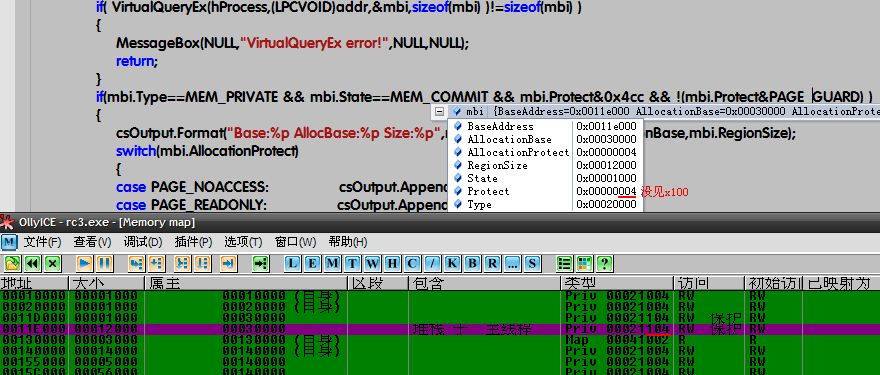
Task: Click the 类型 column header
Action: [617, 283]
